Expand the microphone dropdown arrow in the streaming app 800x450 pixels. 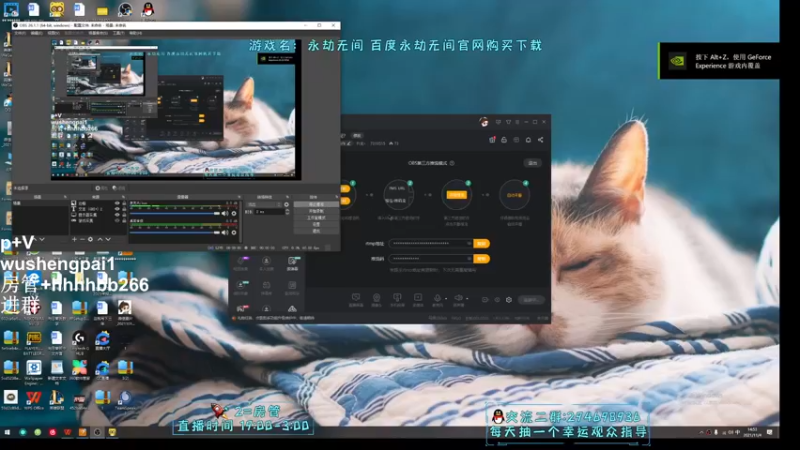point(446,298)
